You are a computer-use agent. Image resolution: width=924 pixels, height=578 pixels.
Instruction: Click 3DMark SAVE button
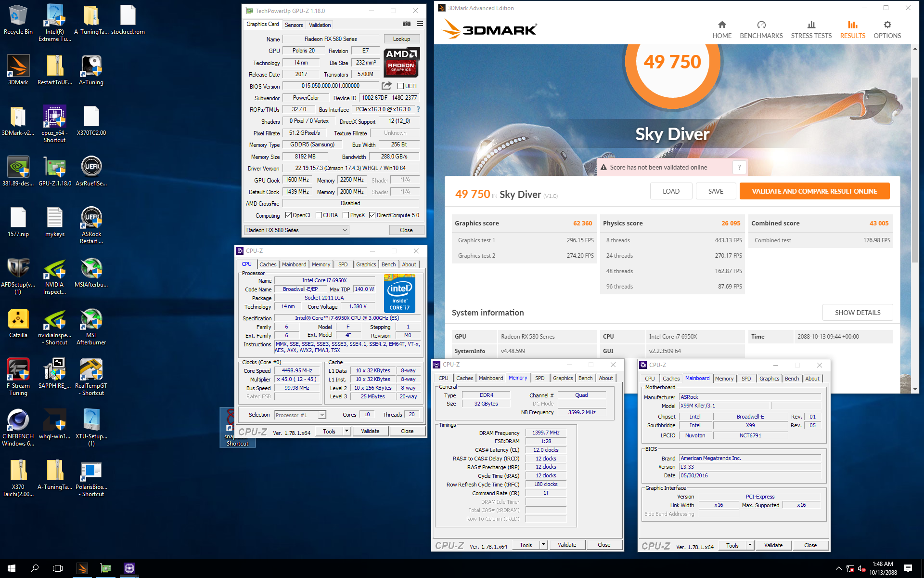coord(716,191)
